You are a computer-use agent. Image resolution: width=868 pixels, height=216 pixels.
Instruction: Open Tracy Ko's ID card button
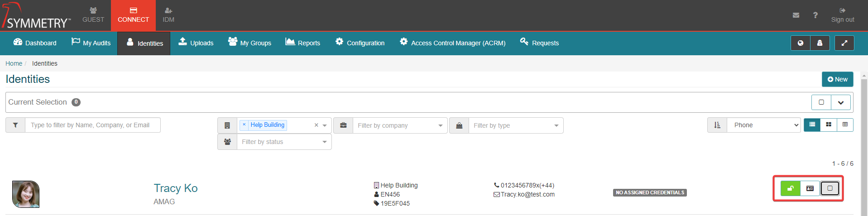coord(810,188)
